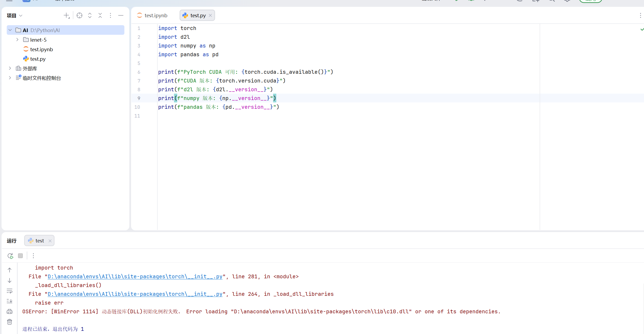Viewport: 644px width, 334px height.
Task: Close the test.py editor tab
Action: pyautogui.click(x=210, y=16)
